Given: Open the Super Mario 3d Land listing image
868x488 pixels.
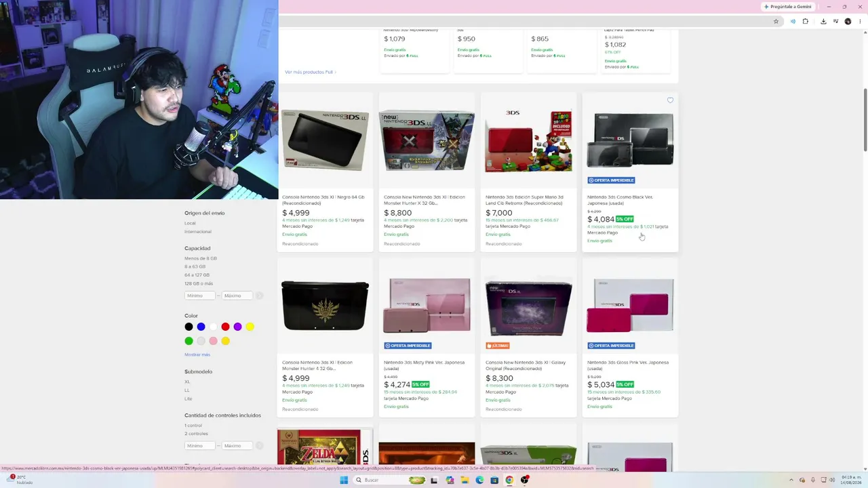Looking at the screenshot, I should point(528,141).
